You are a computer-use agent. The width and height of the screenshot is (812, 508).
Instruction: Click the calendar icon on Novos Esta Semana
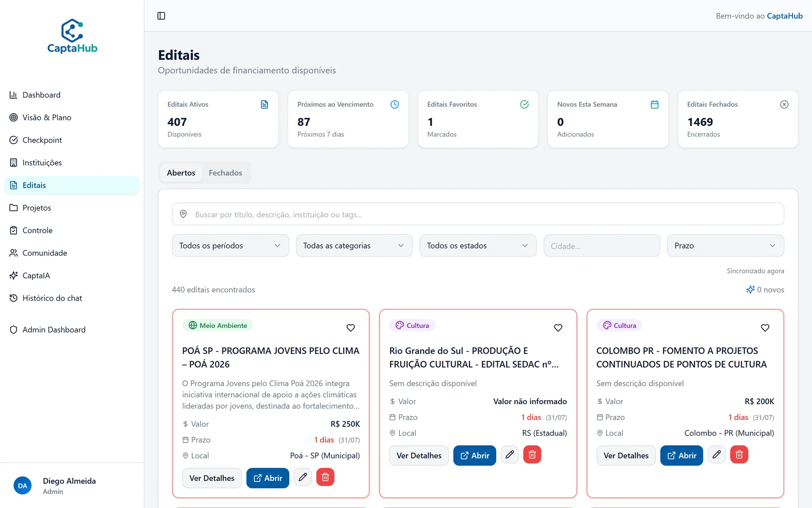click(655, 104)
